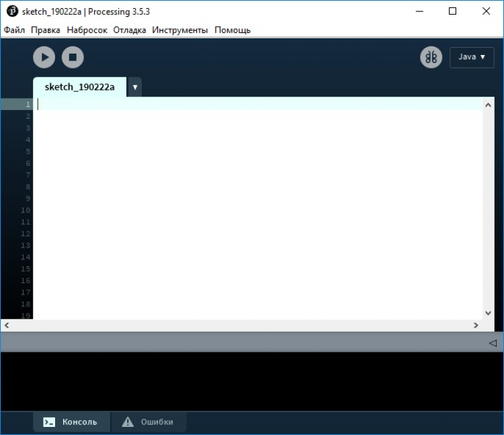Switch to the Консоль tab
This screenshot has width=504, height=435.
coord(71,422)
